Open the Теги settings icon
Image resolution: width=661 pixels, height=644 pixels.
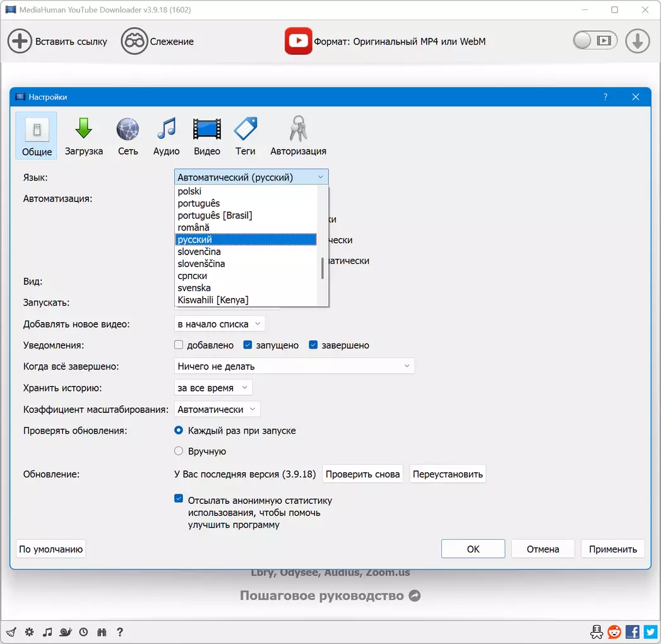click(245, 129)
